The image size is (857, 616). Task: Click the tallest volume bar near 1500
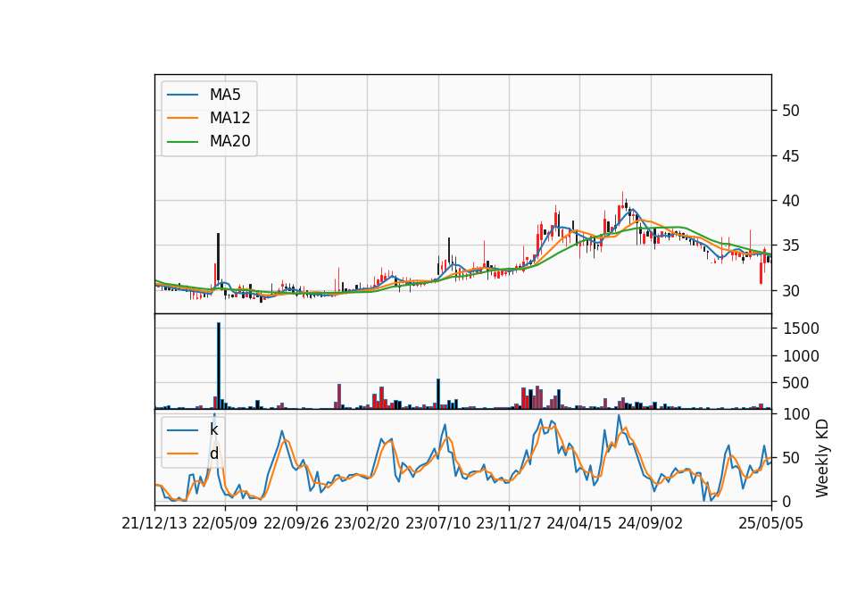coord(219,366)
